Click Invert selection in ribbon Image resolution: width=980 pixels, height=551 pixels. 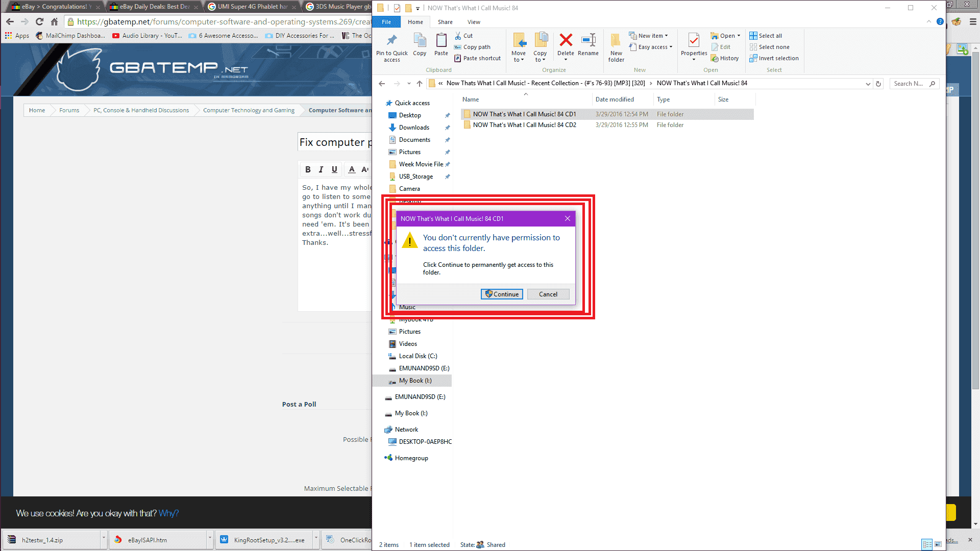pos(774,58)
